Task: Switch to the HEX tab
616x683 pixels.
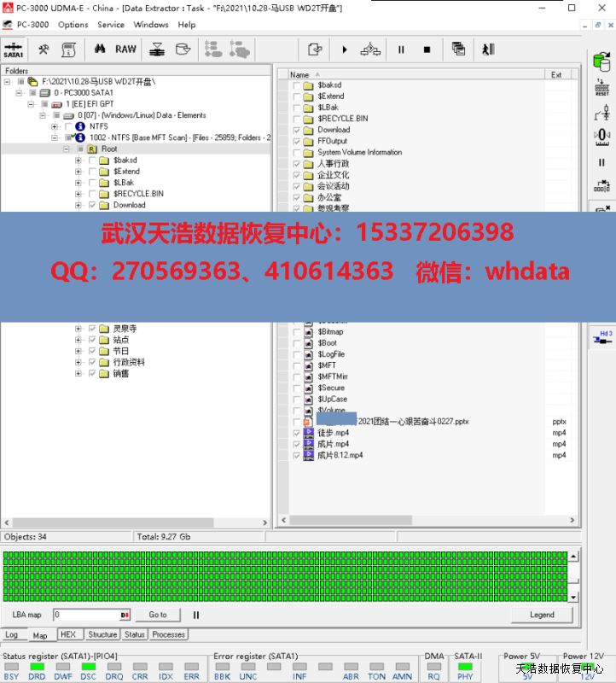Action: point(68,634)
